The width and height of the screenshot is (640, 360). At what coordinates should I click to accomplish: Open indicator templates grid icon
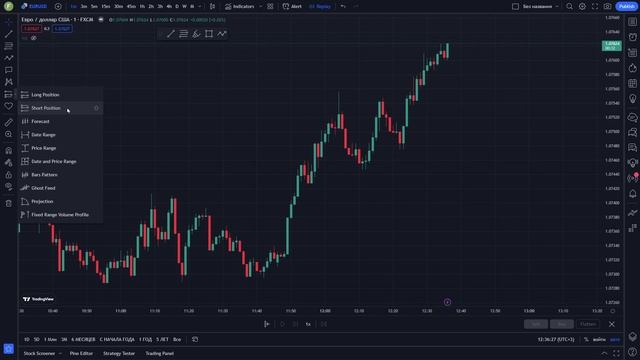[270, 6]
